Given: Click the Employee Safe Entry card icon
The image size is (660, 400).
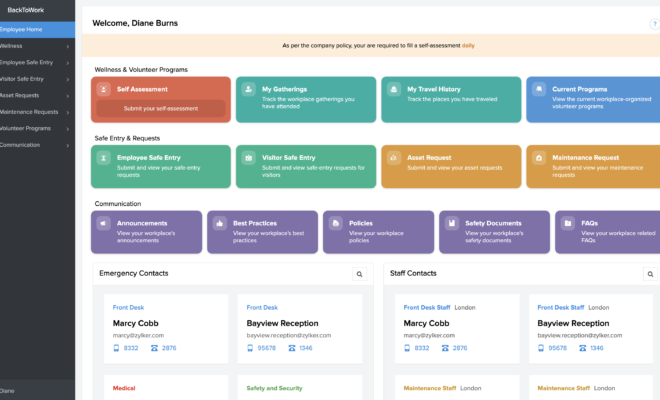Looking at the screenshot, I should (104, 158).
